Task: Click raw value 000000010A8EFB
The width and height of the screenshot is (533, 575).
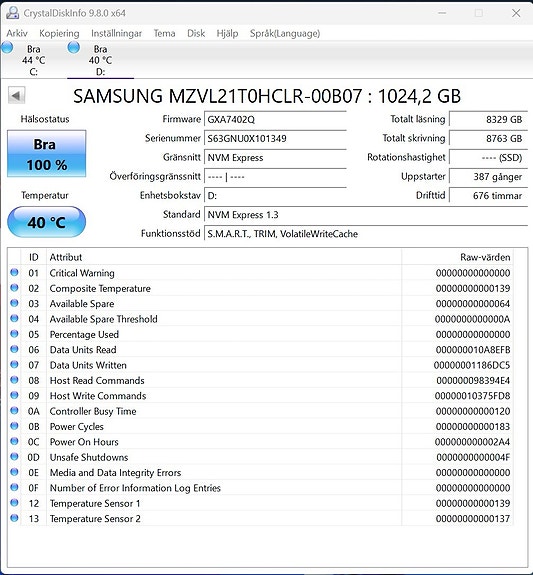Action: [473, 349]
